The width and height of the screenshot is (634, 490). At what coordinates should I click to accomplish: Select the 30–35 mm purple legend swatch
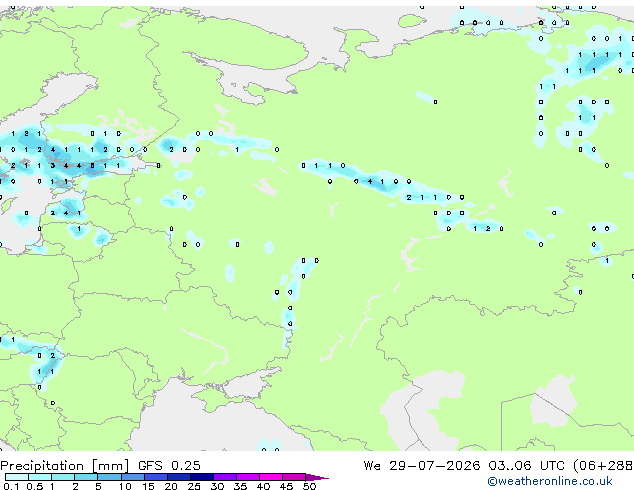click(x=224, y=477)
